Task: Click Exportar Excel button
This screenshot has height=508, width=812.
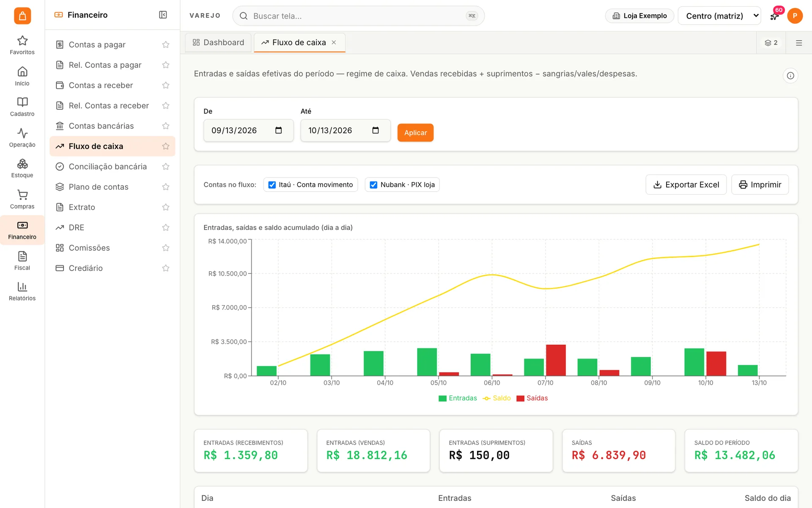Action: click(686, 185)
